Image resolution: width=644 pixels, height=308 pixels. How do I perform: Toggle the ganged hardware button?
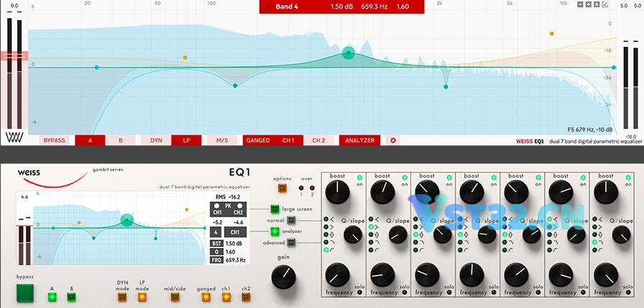206,297
